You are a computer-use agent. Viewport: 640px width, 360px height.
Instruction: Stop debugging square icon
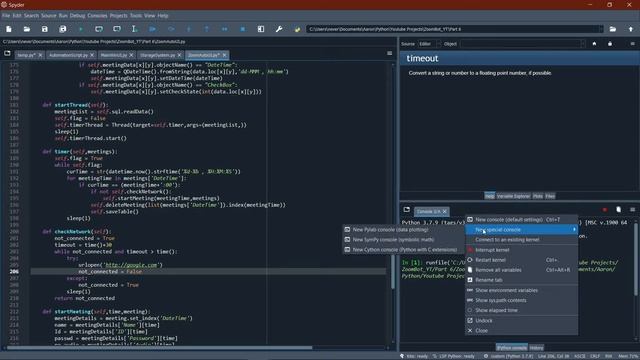242,29
